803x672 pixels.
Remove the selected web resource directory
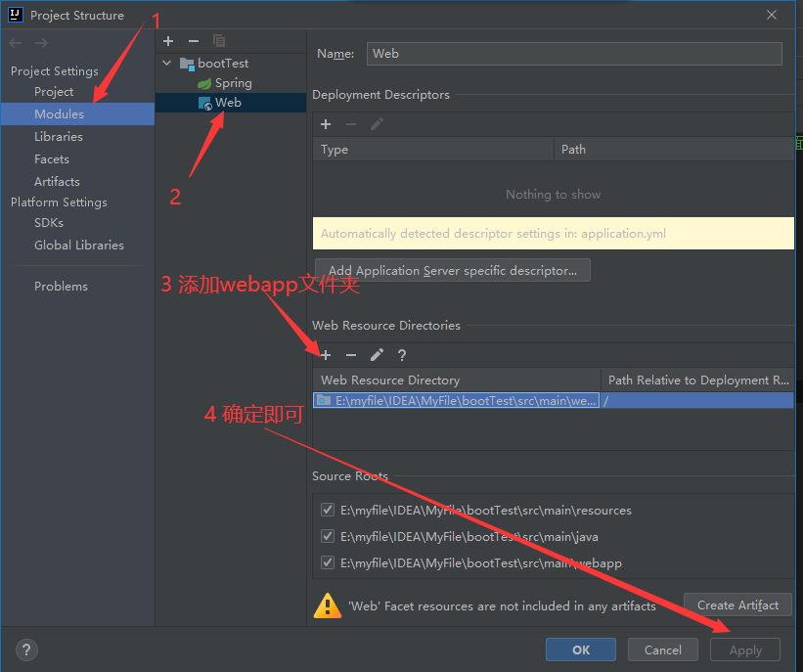pos(351,355)
